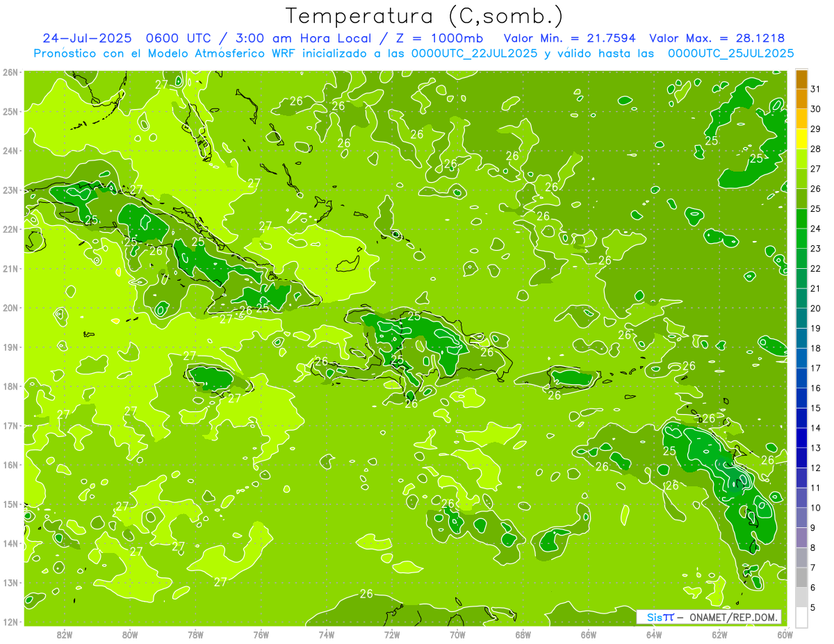This screenshot has width=834, height=644.
Task: Click the longitude label "60W"
Action: (x=785, y=635)
